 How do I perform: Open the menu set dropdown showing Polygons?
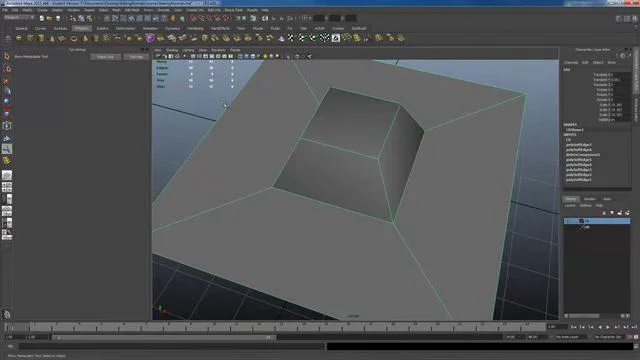19,18
